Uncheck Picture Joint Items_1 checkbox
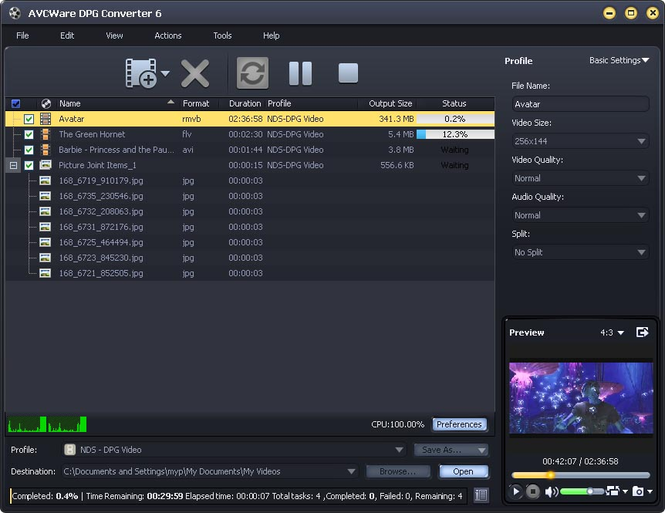 tap(29, 165)
